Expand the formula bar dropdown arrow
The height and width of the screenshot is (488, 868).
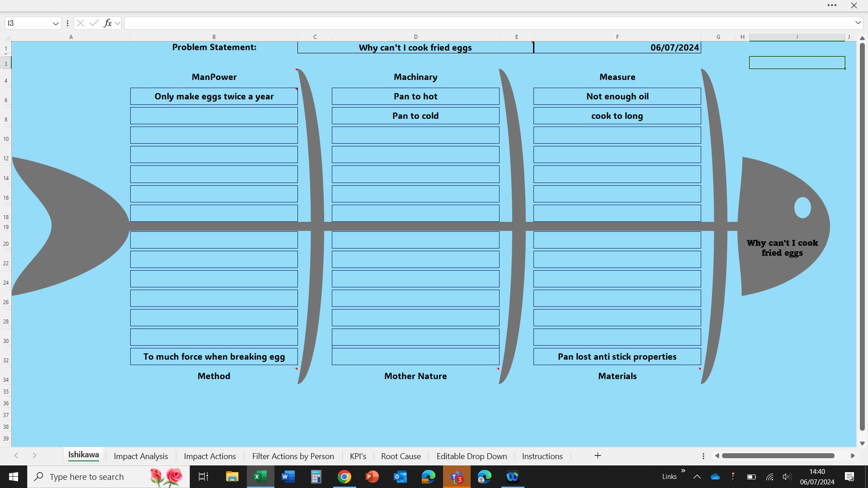[x=858, y=22]
